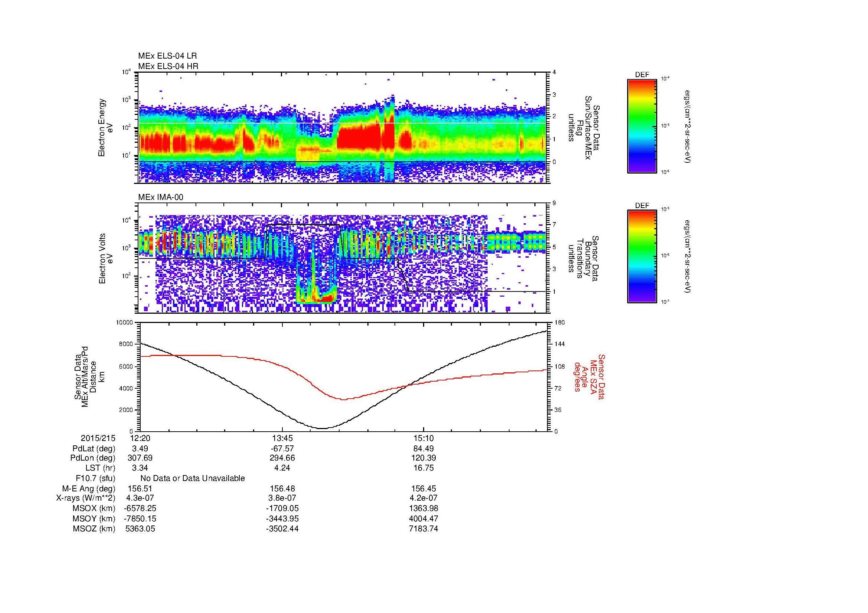The width and height of the screenshot is (868, 613).
Task: Click MSOZ value '7183.74'
Action: point(424,529)
